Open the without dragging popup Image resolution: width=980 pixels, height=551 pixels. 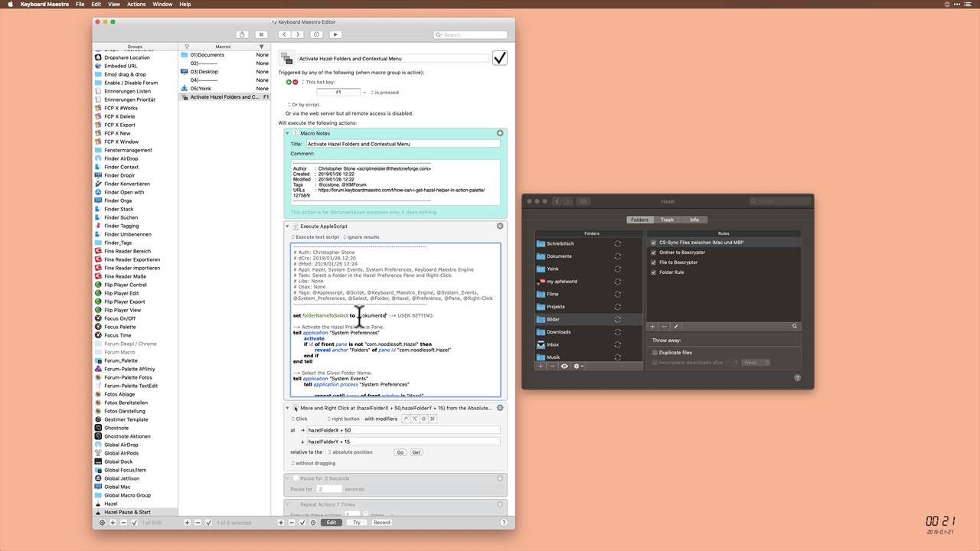click(314, 463)
